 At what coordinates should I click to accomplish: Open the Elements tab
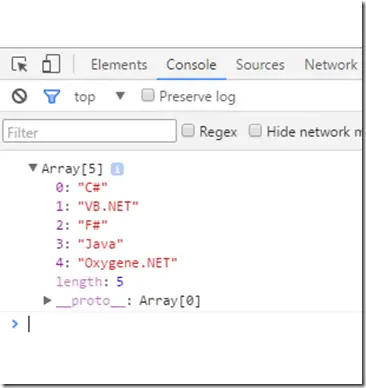tap(119, 65)
